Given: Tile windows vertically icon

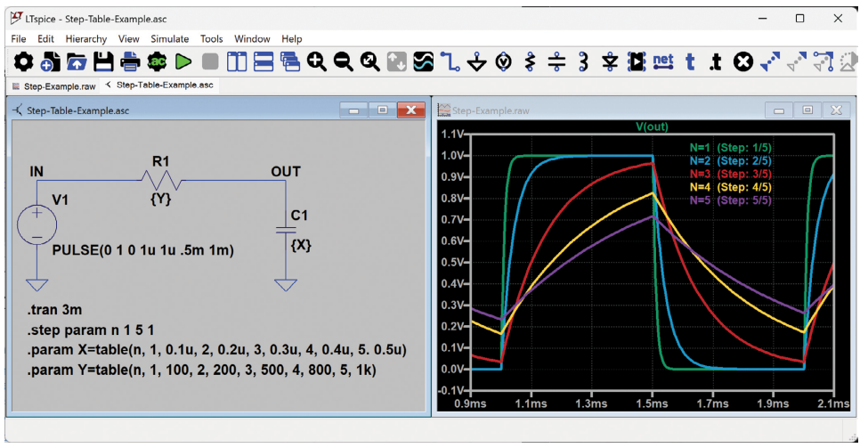Looking at the screenshot, I should [237, 61].
